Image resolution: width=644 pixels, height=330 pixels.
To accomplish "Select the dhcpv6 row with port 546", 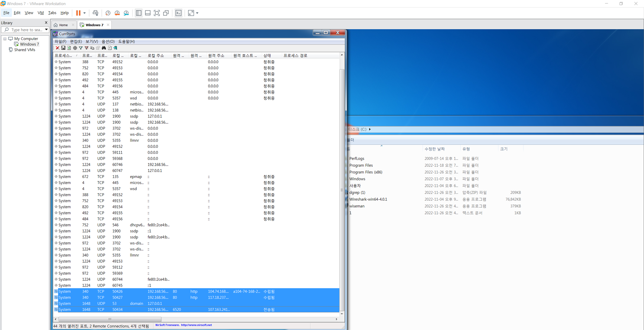I will [196, 225].
